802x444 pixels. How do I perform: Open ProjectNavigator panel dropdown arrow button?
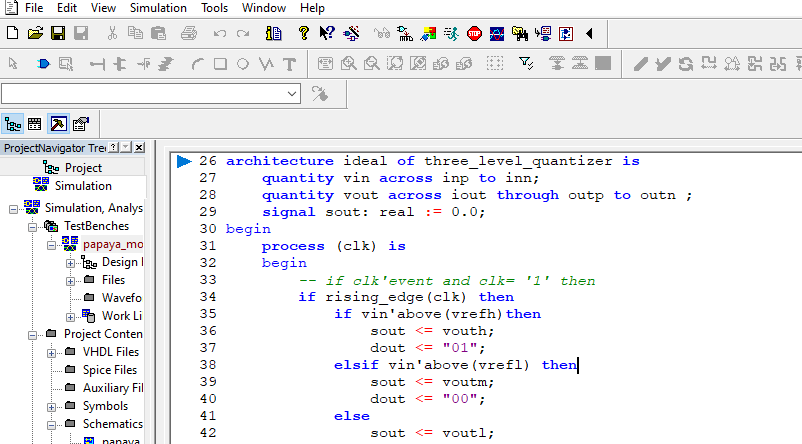(126, 147)
